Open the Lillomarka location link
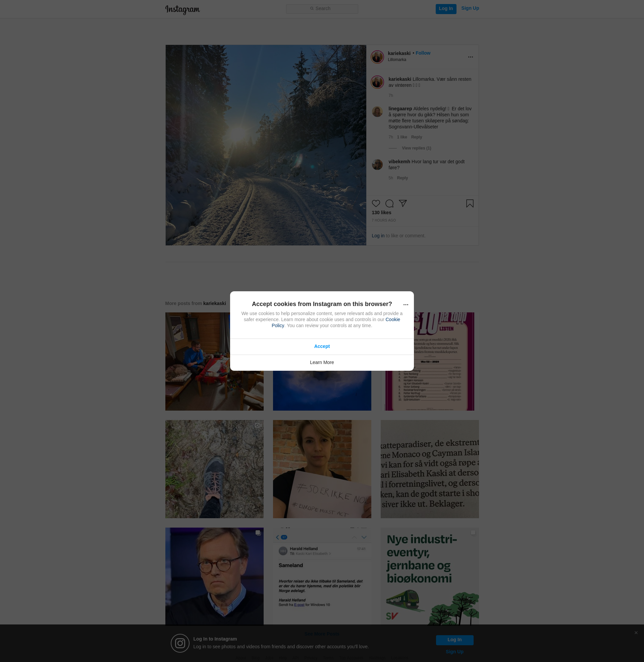Screen dimensions: 644x662 pos(397,60)
